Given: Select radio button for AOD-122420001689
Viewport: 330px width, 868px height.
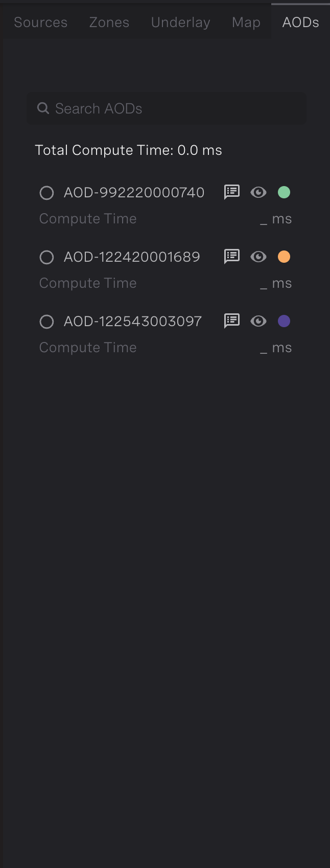Looking at the screenshot, I should click(x=46, y=257).
